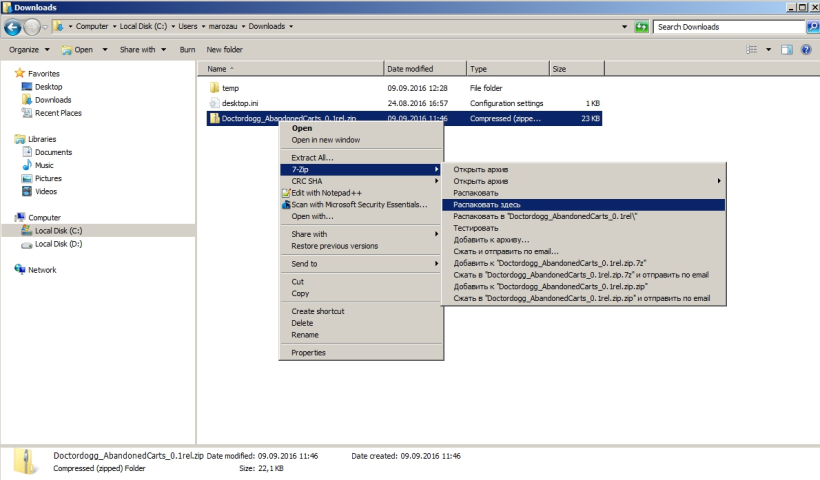
Task: Click 'Тестировать' in the 7-Zip submenu
Action: [x=476, y=228]
